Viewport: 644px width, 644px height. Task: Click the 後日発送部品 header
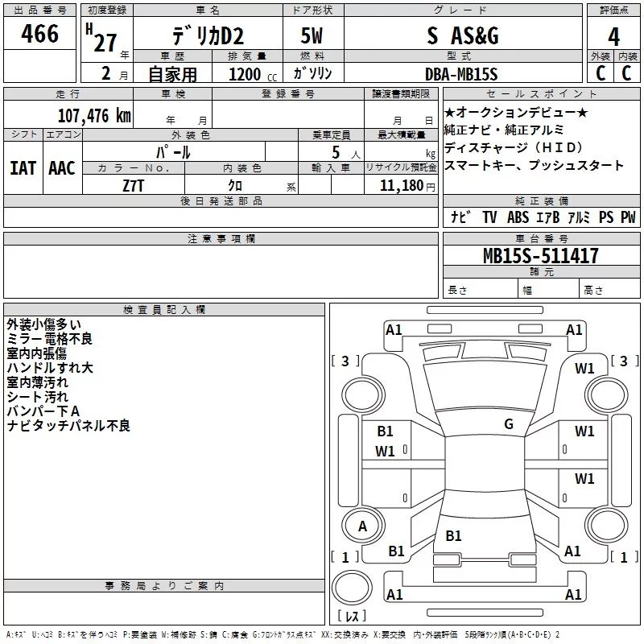pyautogui.click(x=221, y=200)
